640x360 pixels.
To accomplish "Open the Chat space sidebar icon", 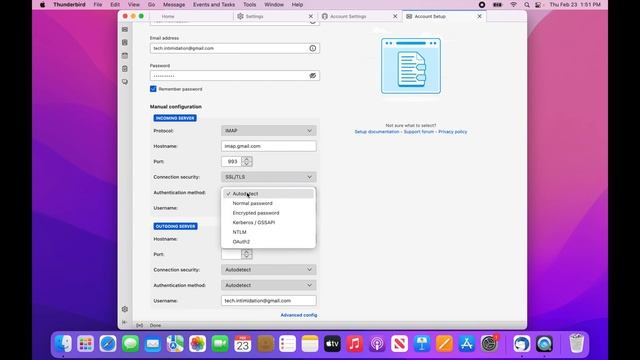I will [125, 82].
